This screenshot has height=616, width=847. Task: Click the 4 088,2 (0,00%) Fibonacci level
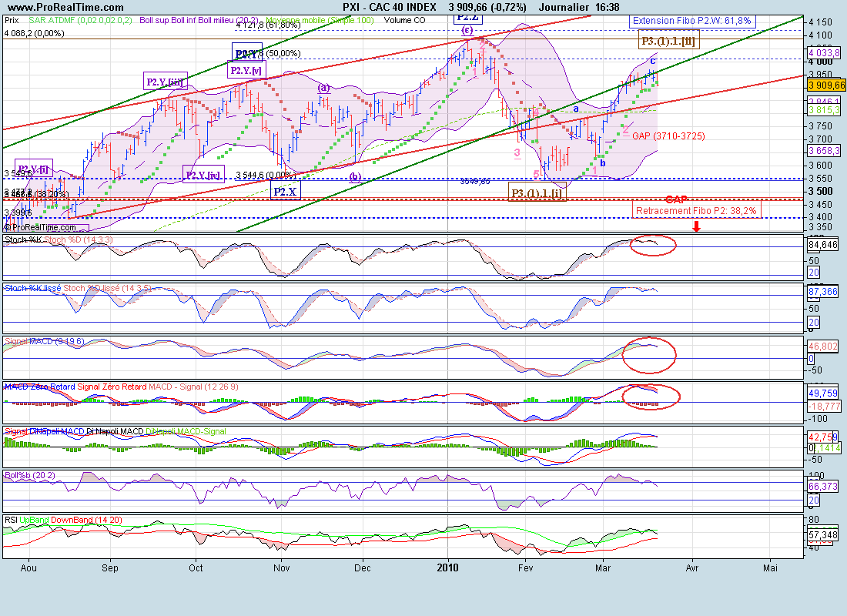click(34, 33)
